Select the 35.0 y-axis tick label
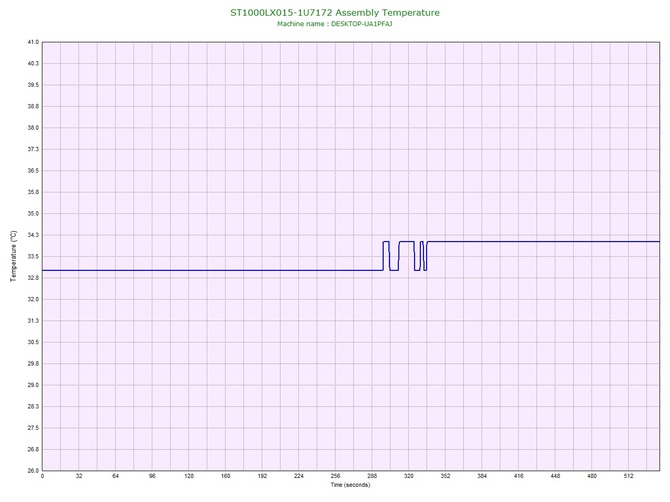 (x=33, y=214)
